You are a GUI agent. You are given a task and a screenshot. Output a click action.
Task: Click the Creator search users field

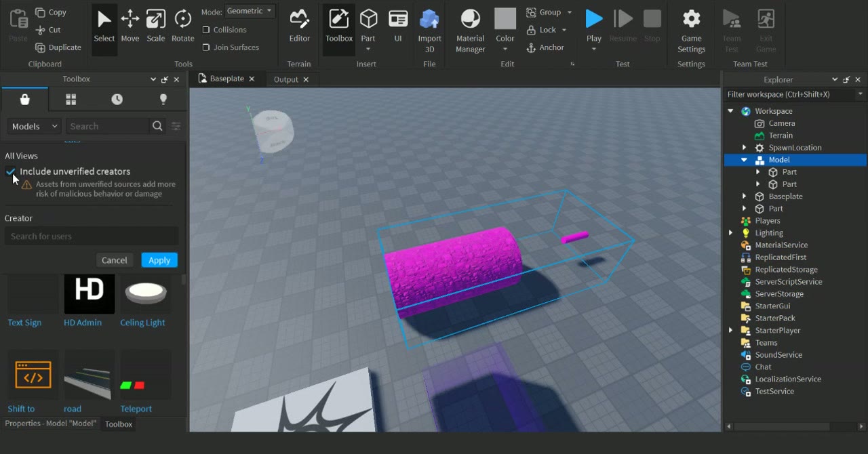(92, 236)
